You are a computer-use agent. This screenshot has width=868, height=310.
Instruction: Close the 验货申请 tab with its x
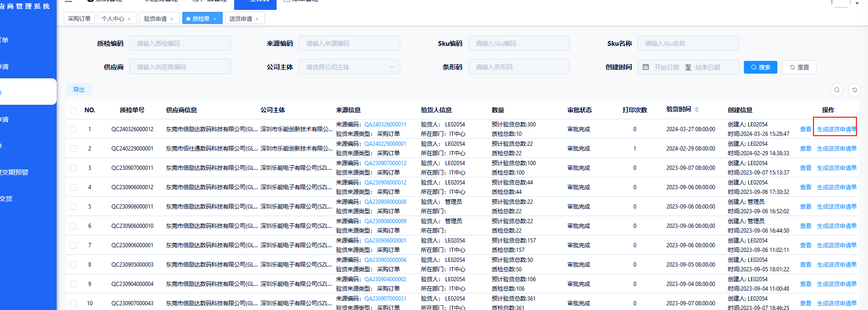click(172, 19)
